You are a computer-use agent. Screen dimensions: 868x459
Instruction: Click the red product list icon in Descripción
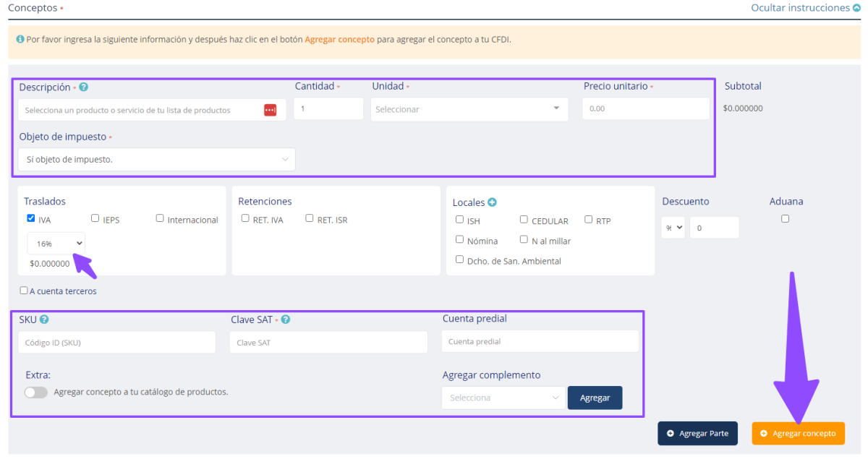(x=270, y=110)
